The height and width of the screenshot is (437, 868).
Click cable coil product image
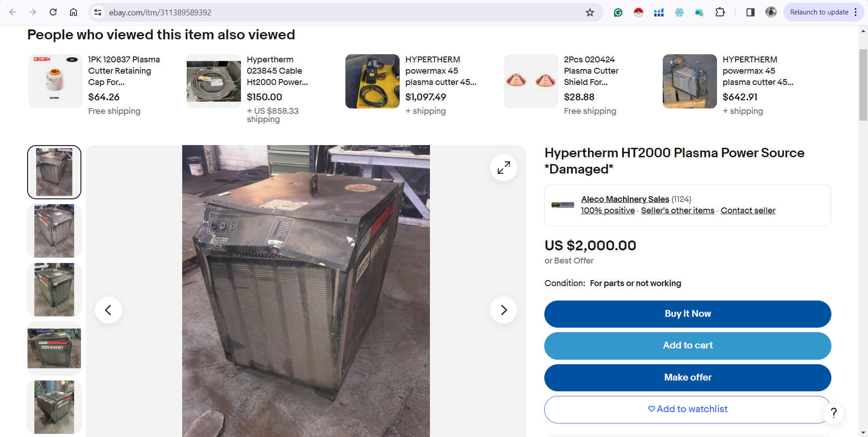click(x=214, y=81)
